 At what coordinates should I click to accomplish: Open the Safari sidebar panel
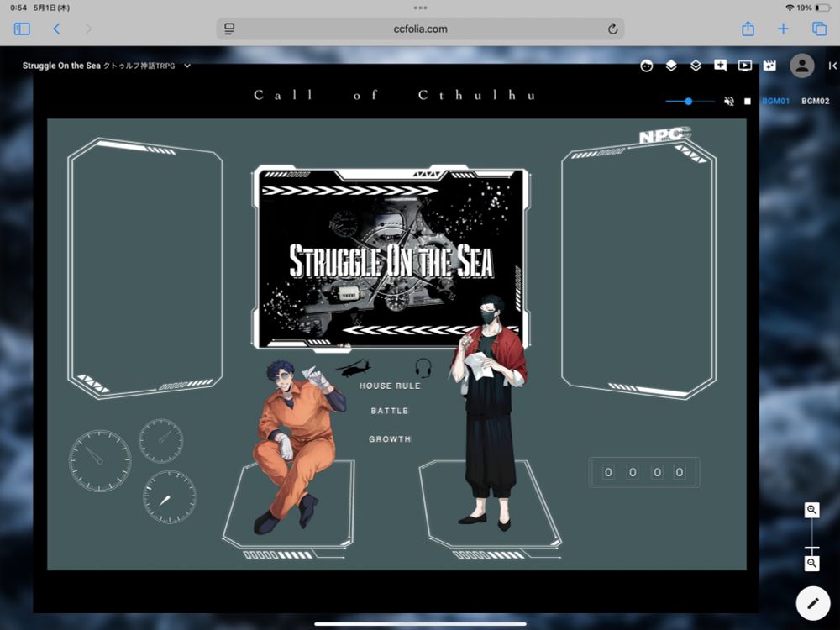[x=22, y=29]
